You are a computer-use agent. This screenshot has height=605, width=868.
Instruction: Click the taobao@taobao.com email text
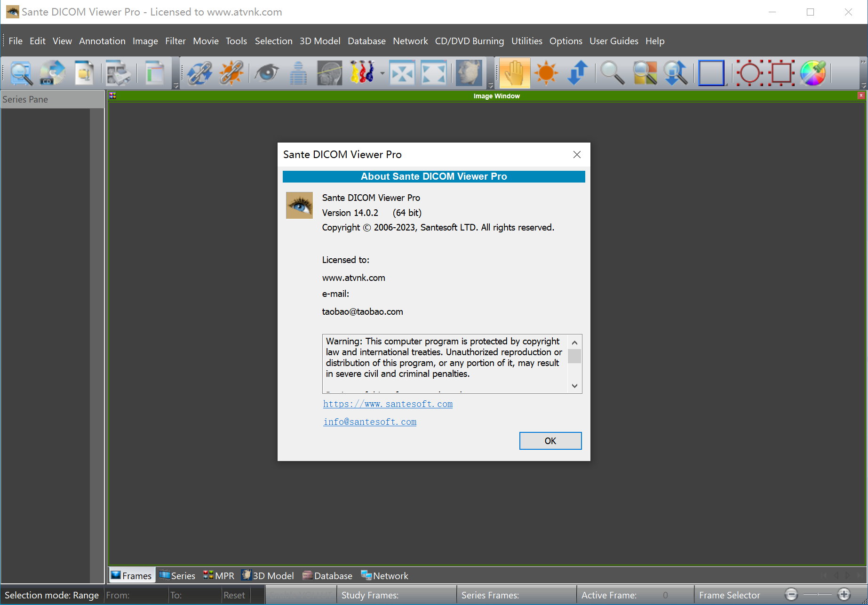(x=362, y=311)
